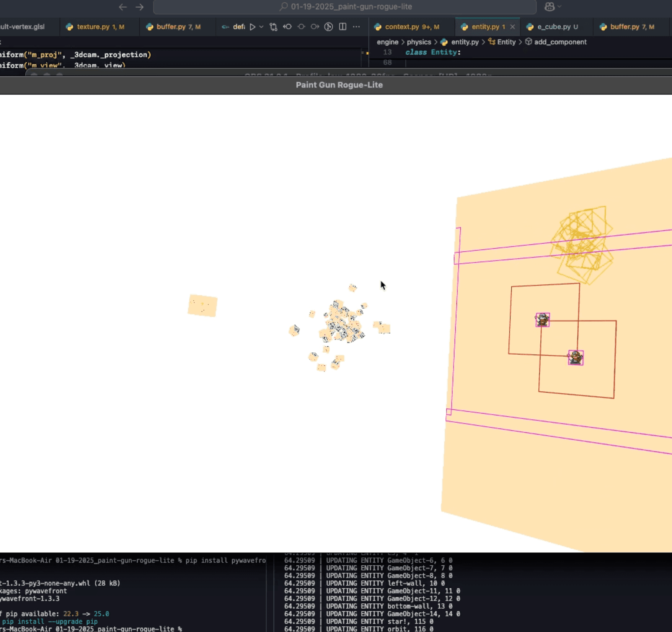Click the log line for left-wall
This screenshot has height=632, width=672.
365,583
